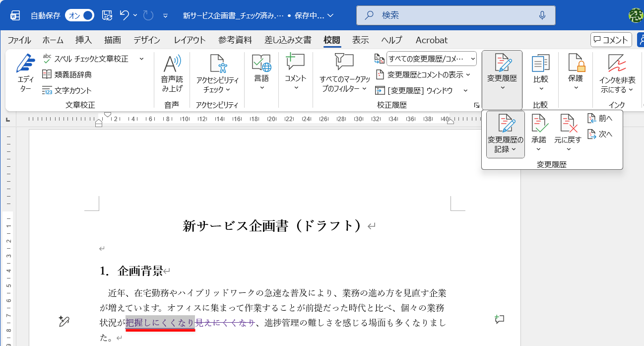
Task: Click inside the 検索 search box
Action: coord(455,15)
